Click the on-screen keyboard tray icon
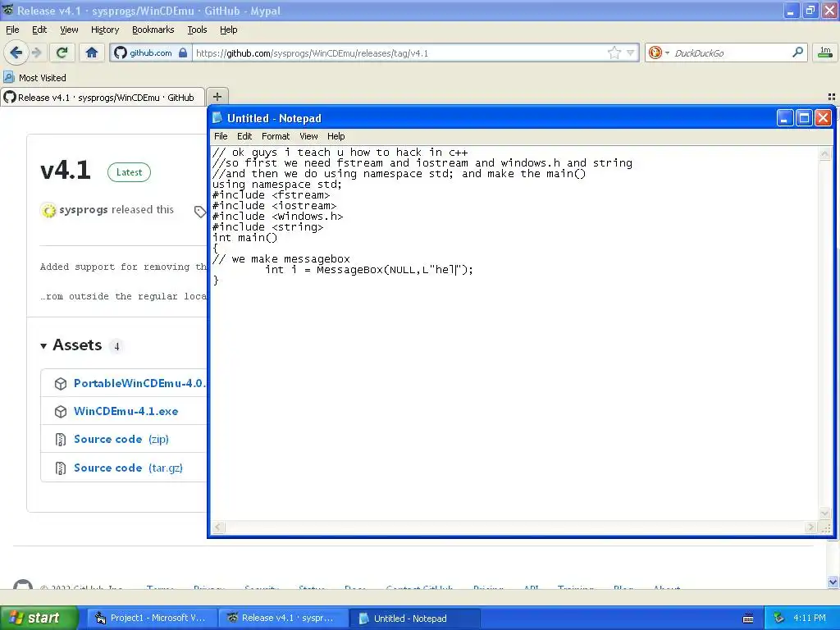The image size is (840, 630). pyautogui.click(x=748, y=619)
